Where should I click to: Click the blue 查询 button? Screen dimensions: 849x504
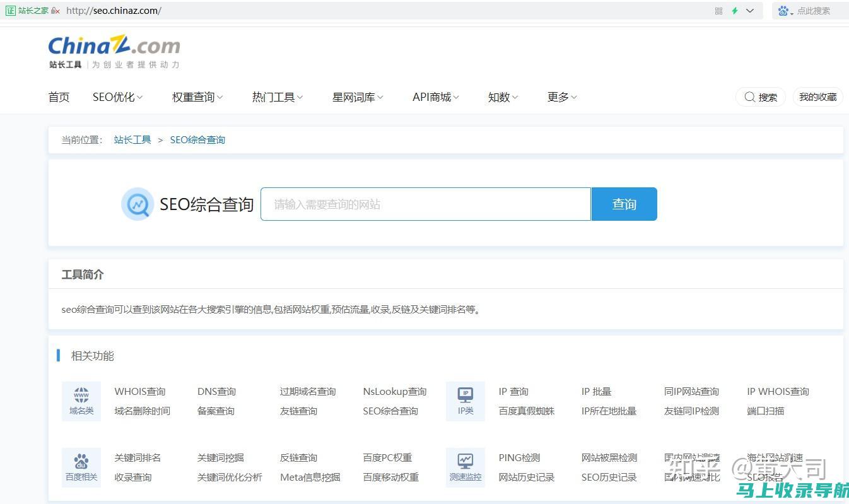click(624, 204)
